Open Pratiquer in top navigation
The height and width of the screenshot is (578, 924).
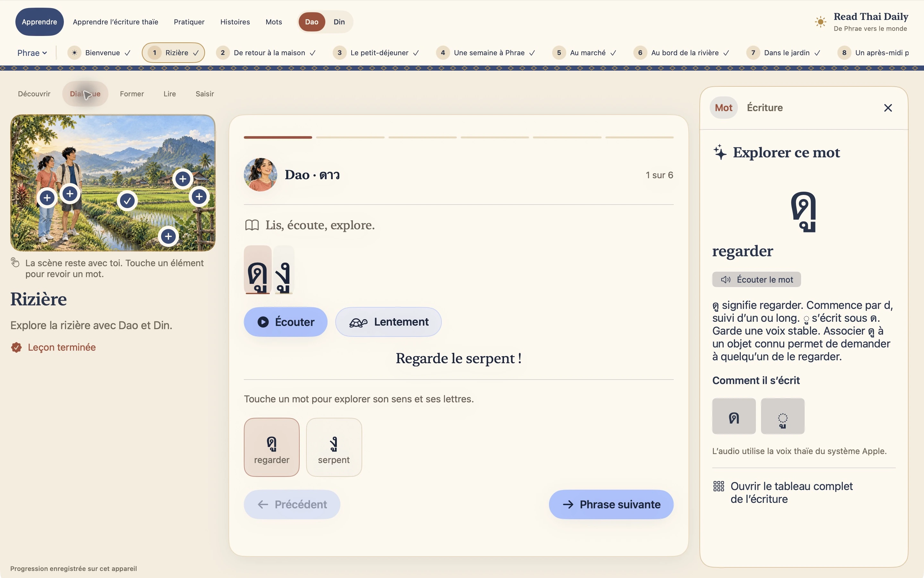[x=189, y=22]
